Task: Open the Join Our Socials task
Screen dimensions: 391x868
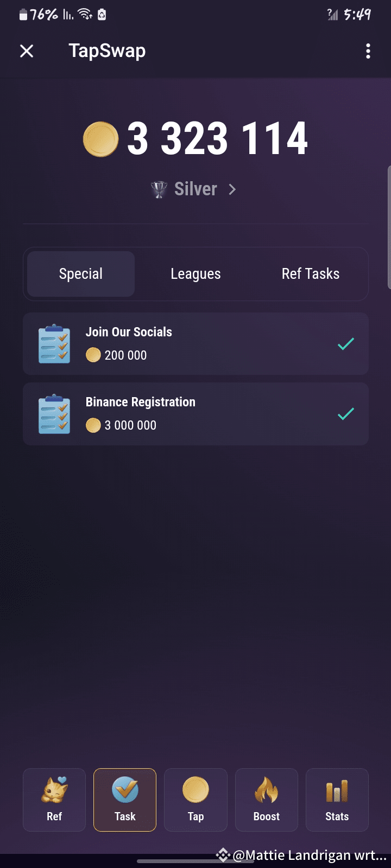Action: [x=129, y=332]
